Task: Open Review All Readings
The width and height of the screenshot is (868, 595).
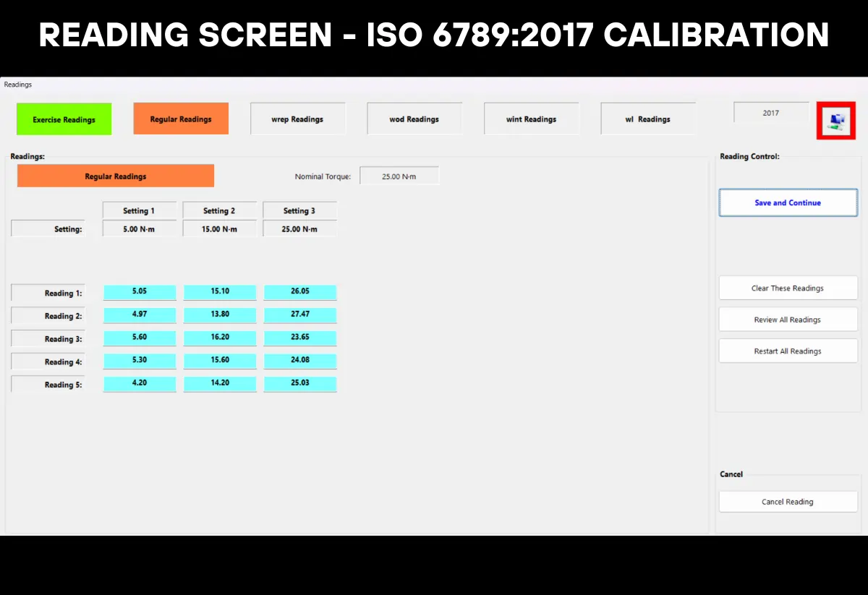Action: coord(788,319)
